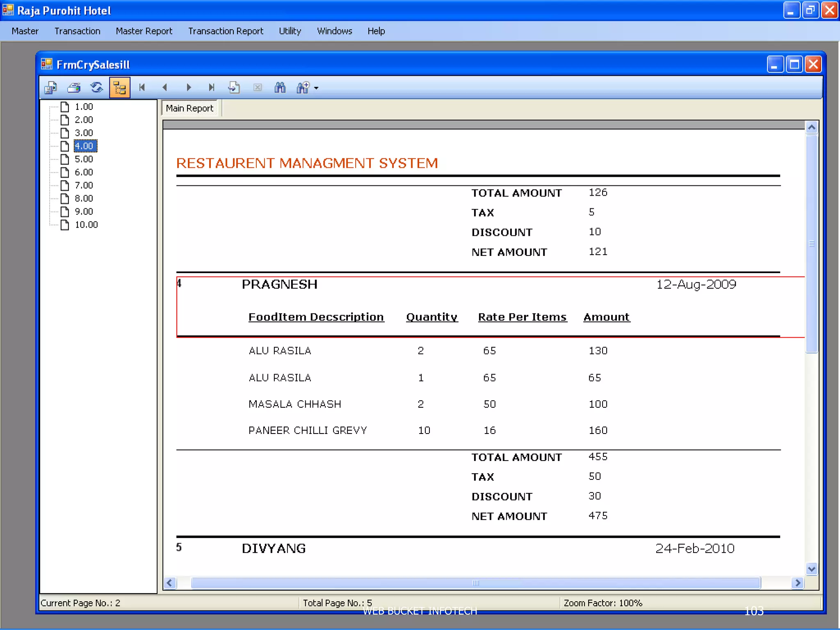840x630 pixels.
Task: Click the FrmCrySalesill window icon
Action: (x=47, y=64)
